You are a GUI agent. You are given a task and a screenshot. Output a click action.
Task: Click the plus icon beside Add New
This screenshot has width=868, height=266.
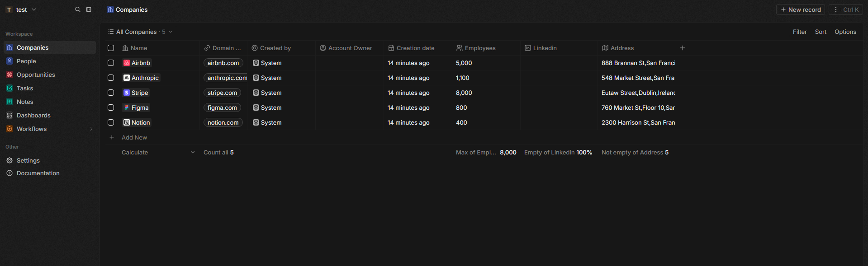112,137
